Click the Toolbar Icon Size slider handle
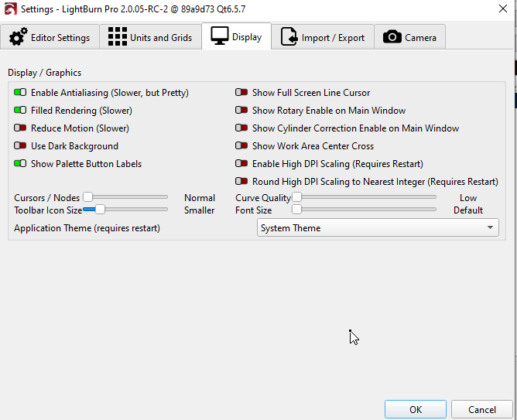517x420 pixels. [99, 210]
